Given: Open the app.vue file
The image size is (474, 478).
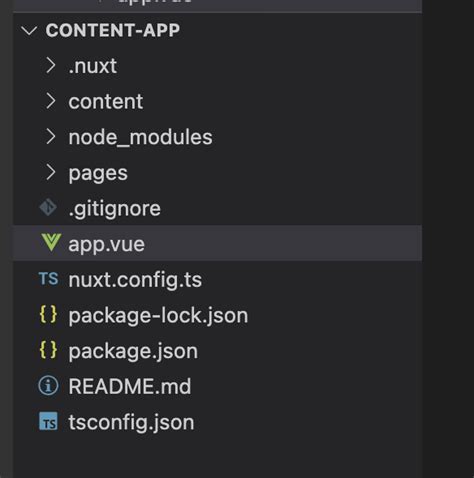Looking at the screenshot, I should tap(217, 243).
